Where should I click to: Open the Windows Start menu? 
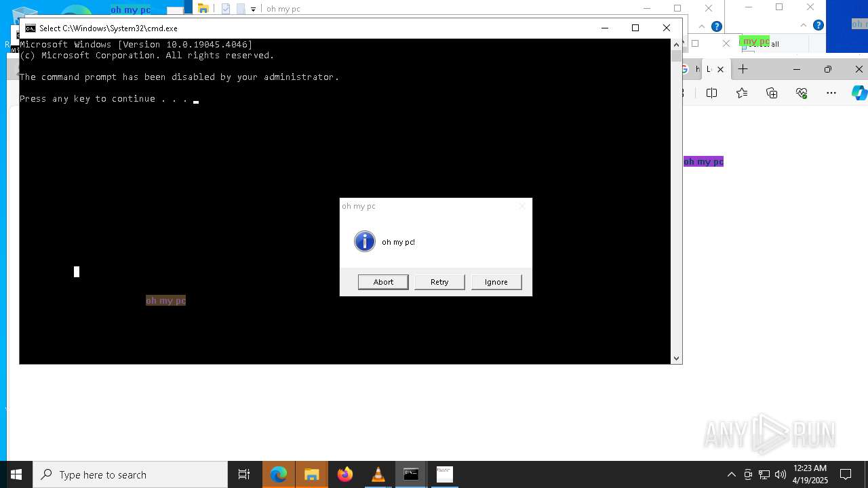point(16,474)
